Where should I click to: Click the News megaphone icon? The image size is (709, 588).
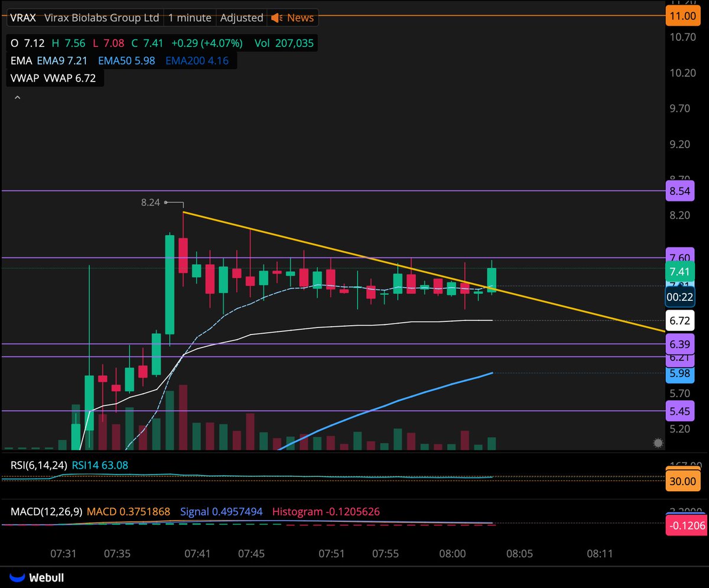[x=277, y=18]
